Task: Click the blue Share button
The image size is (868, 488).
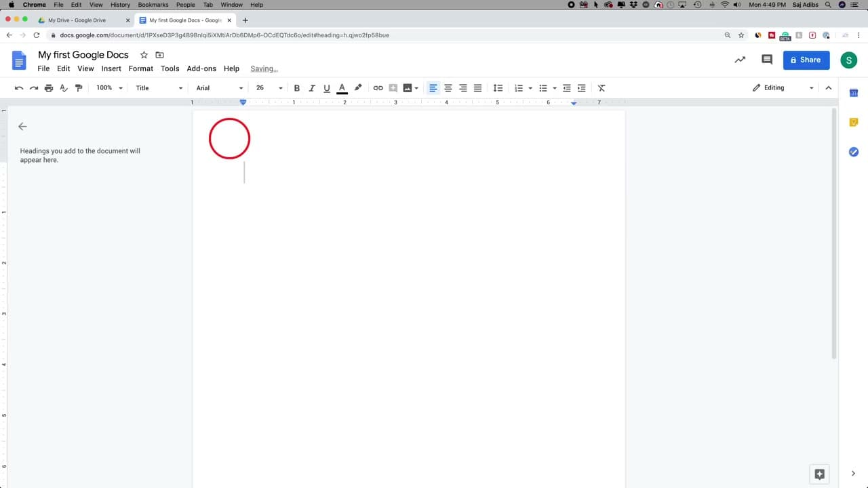Action: [x=806, y=60]
